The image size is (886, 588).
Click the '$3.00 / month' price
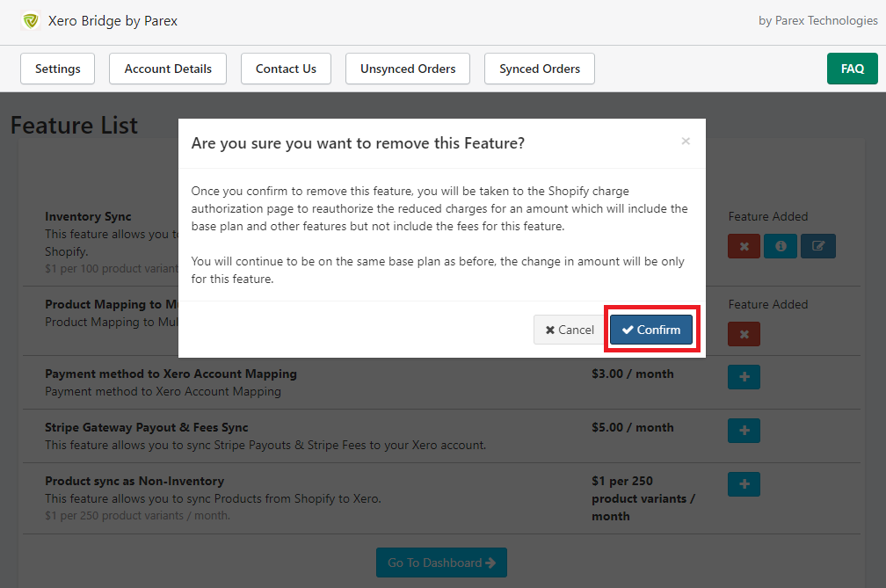click(632, 374)
